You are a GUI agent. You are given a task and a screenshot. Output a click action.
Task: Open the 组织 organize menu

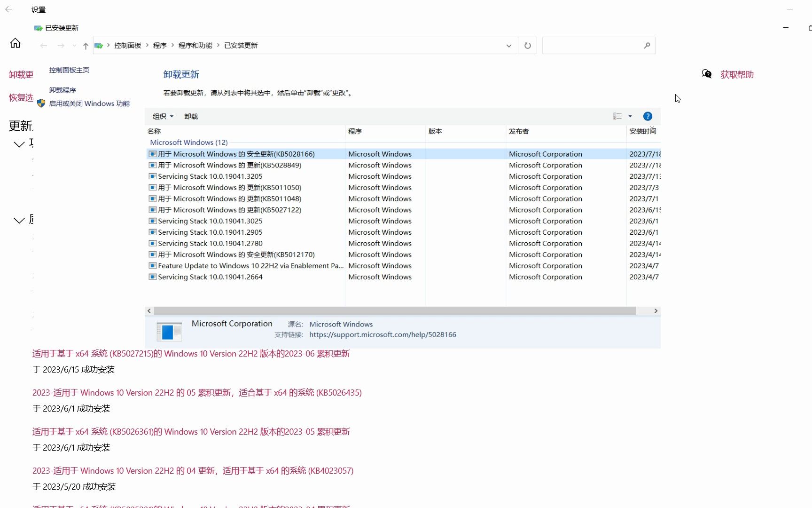tap(163, 116)
